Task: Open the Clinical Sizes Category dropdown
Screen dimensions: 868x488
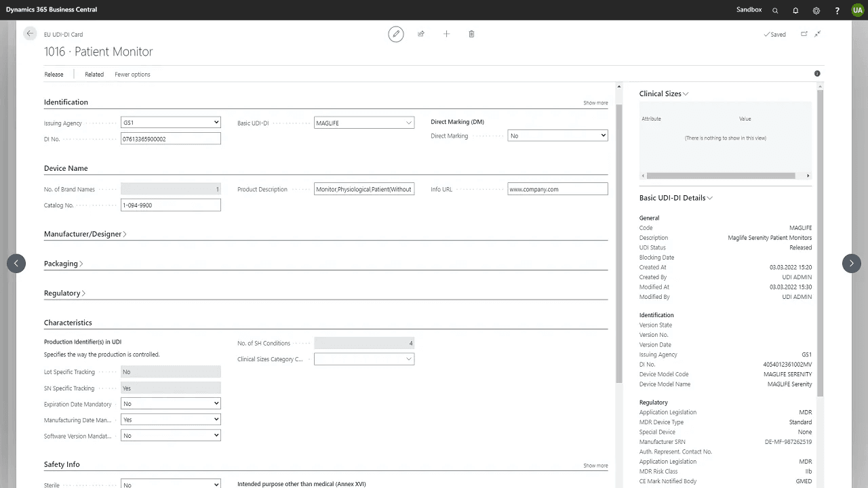Action: click(409, 359)
